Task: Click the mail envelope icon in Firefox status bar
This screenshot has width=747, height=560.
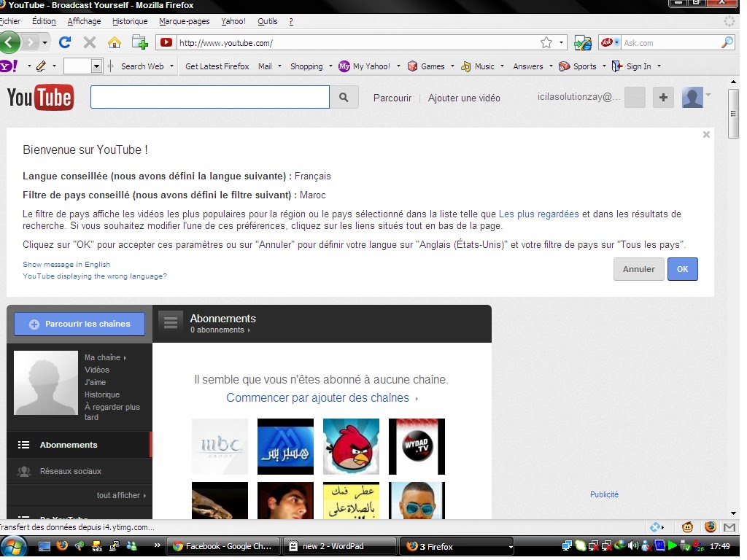Action: tap(729, 527)
